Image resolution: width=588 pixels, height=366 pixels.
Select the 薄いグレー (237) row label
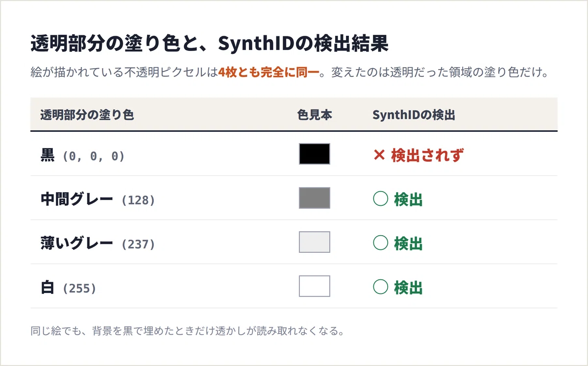coord(98,244)
